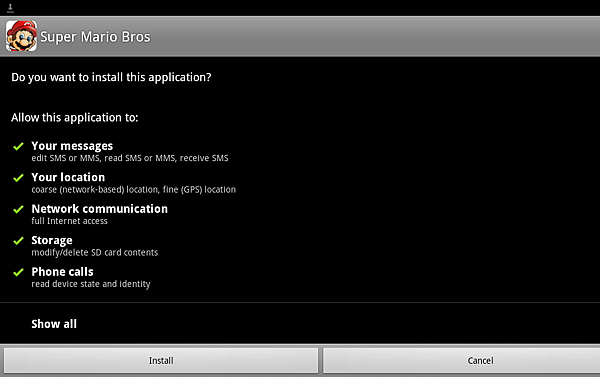Image resolution: width=600 pixels, height=377 pixels.
Task: Tap the Install button
Action: [x=161, y=360]
